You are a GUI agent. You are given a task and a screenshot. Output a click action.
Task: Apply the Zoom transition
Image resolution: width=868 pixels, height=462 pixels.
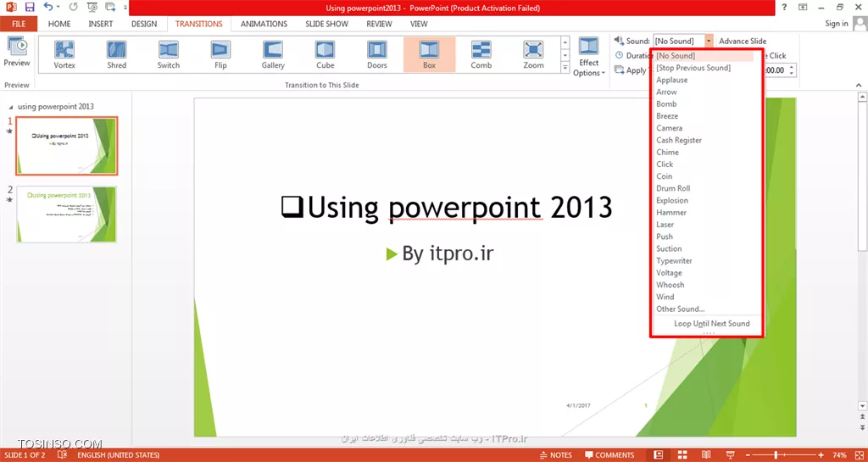point(533,55)
